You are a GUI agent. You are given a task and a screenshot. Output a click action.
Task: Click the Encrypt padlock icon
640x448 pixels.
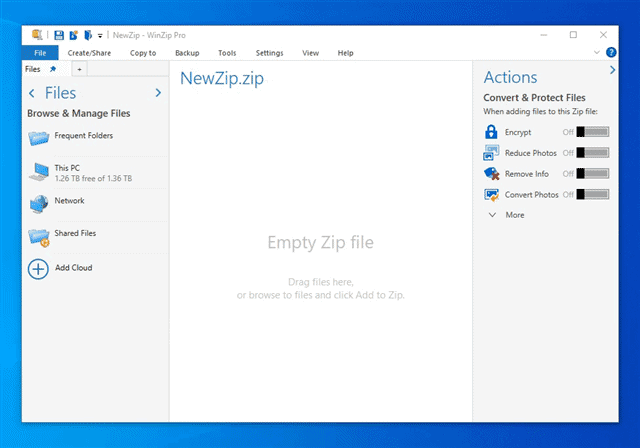click(491, 132)
